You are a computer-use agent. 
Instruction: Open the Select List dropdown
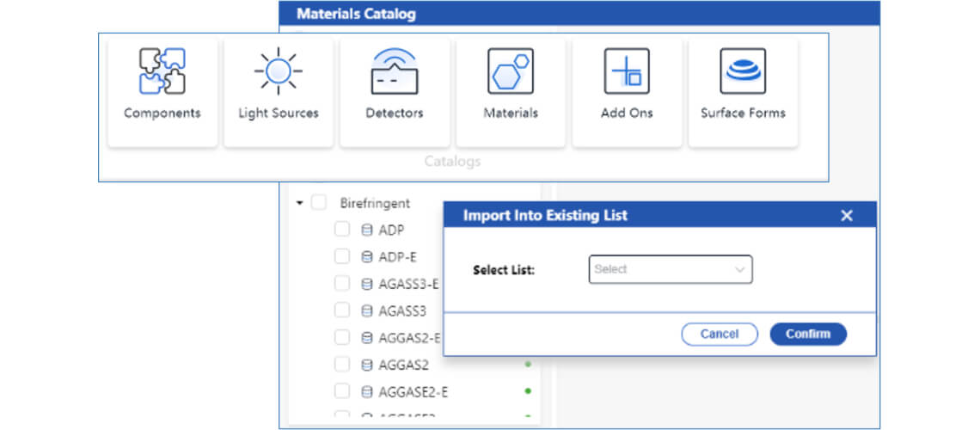click(670, 269)
